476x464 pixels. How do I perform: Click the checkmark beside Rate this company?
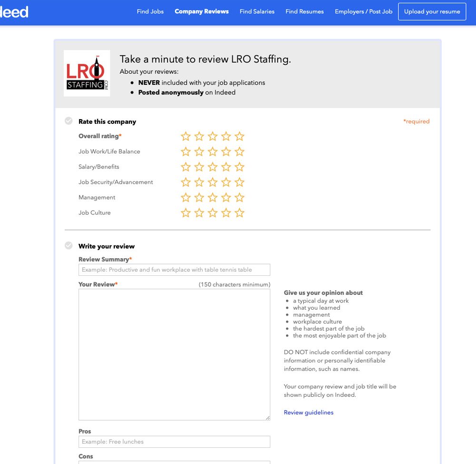click(x=69, y=121)
